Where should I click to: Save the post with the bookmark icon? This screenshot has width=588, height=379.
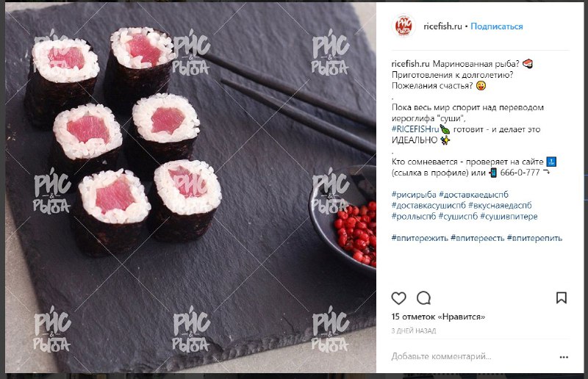click(562, 298)
